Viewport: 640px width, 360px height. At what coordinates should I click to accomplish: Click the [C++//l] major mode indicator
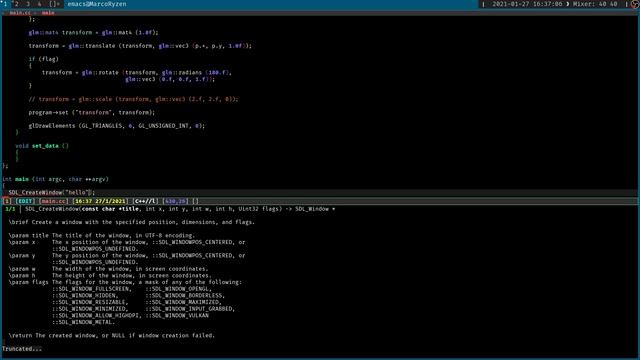pyautogui.click(x=145, y=201)
